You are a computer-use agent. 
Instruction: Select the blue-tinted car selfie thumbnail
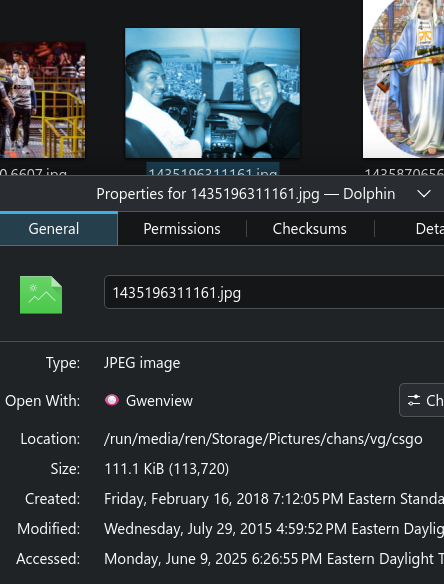[212, 93]
